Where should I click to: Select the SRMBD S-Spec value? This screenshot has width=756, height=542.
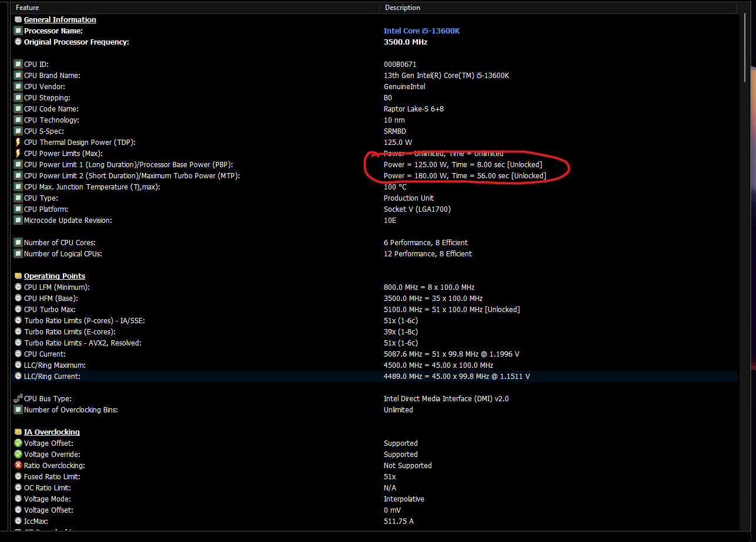pyautogui.click(x=395, y=131)
